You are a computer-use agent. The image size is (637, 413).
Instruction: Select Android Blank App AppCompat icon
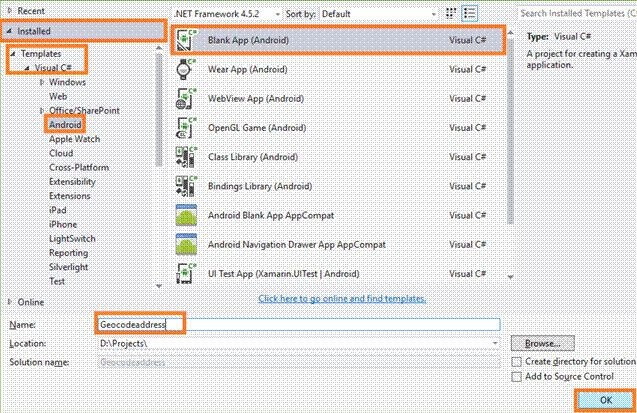186,215
